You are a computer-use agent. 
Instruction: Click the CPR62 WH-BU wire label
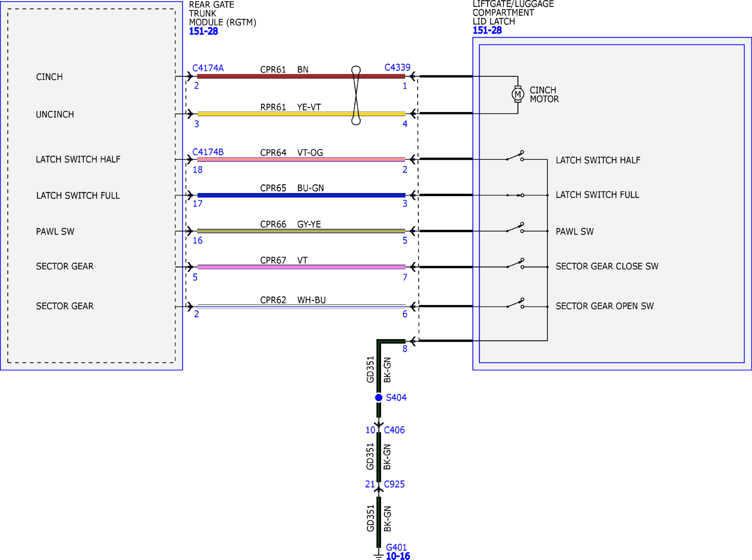pos(293,300)
